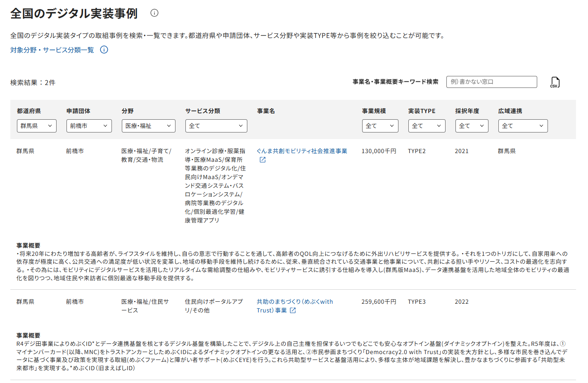Expand the 採択年度 filter dropdown

(x=472, y=126)
